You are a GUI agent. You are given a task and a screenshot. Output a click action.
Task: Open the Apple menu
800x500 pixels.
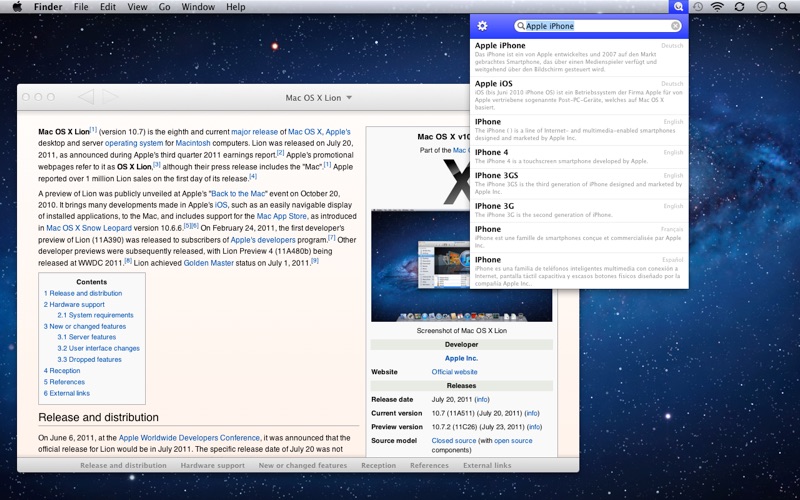pos(17,7)
